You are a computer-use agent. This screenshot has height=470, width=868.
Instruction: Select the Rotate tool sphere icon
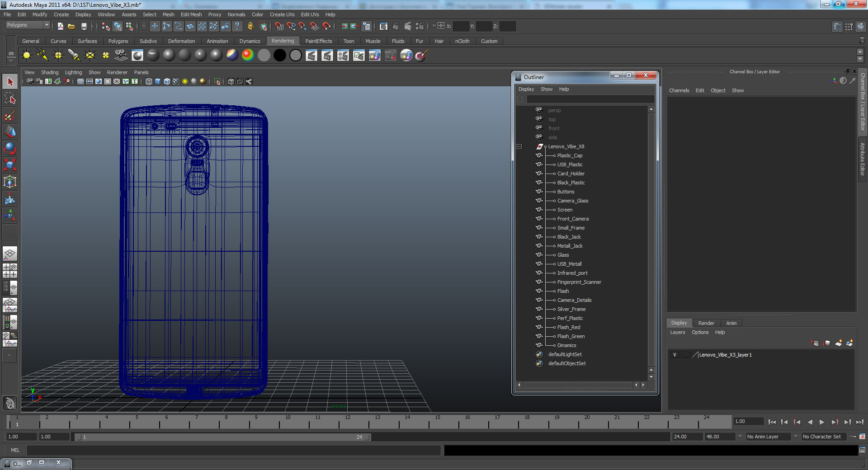coord(10,148)
